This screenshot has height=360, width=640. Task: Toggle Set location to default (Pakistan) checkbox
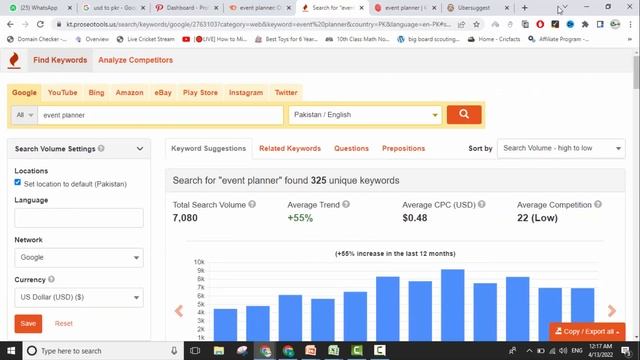tap(18, 182)
